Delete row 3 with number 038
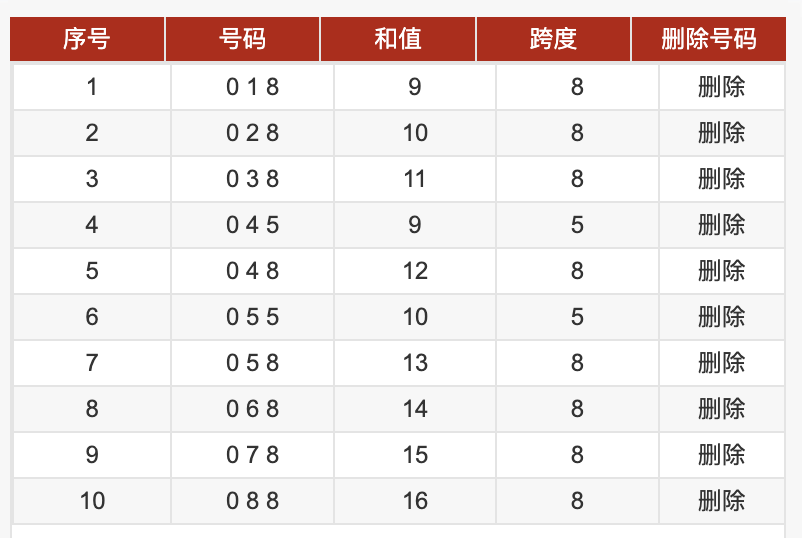This screenshot has height=538, width=802. [721, 179]
